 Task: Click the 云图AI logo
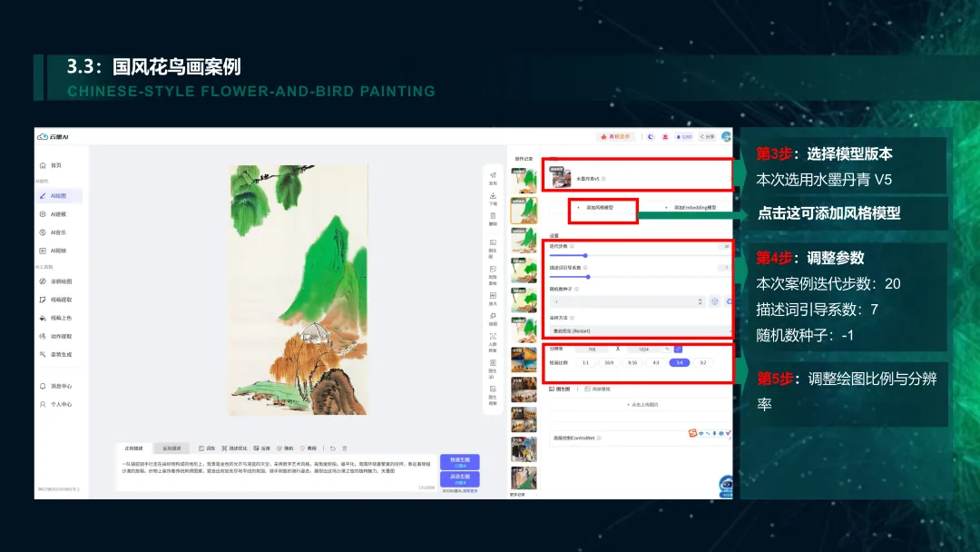53,136
